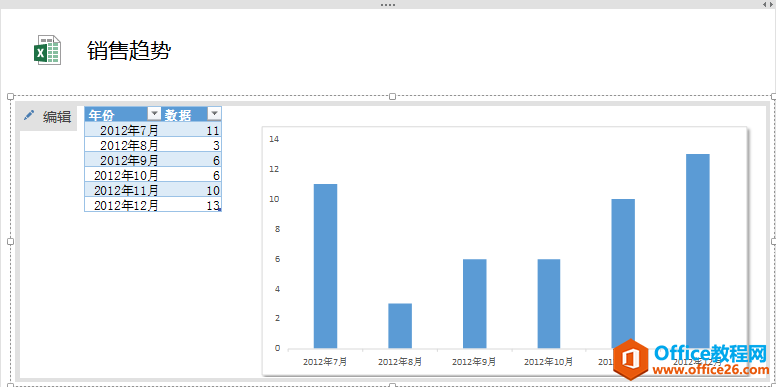Viewport: 776px width, 387px height.
Task: Click the arrows icon at top right
Action: pos(767,4)
